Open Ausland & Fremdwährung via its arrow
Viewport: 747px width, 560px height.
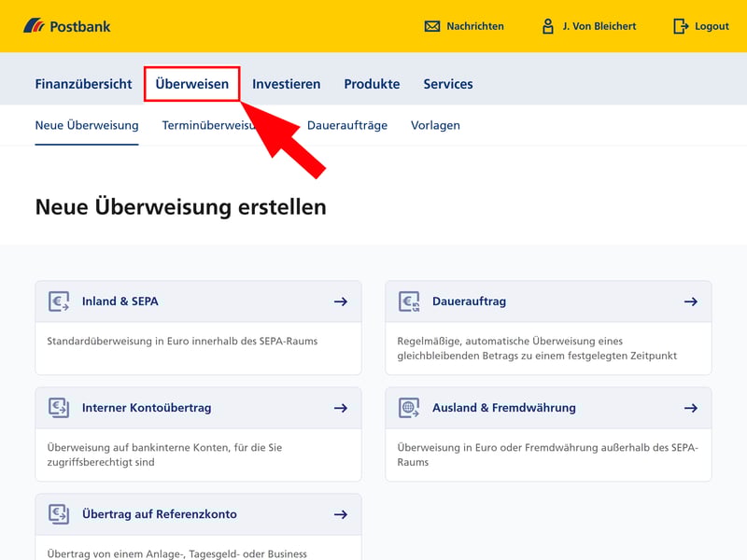pos(691,408)
